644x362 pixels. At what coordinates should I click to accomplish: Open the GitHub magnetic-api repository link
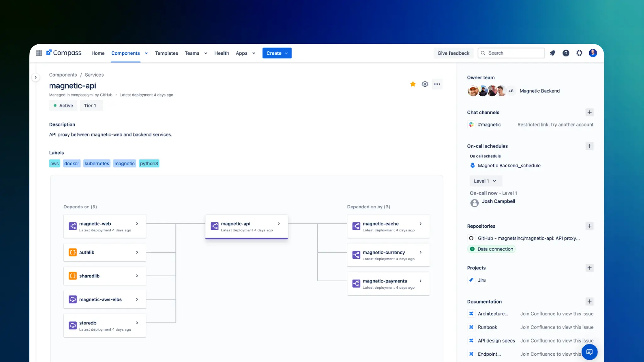click(x=528, y=238)
